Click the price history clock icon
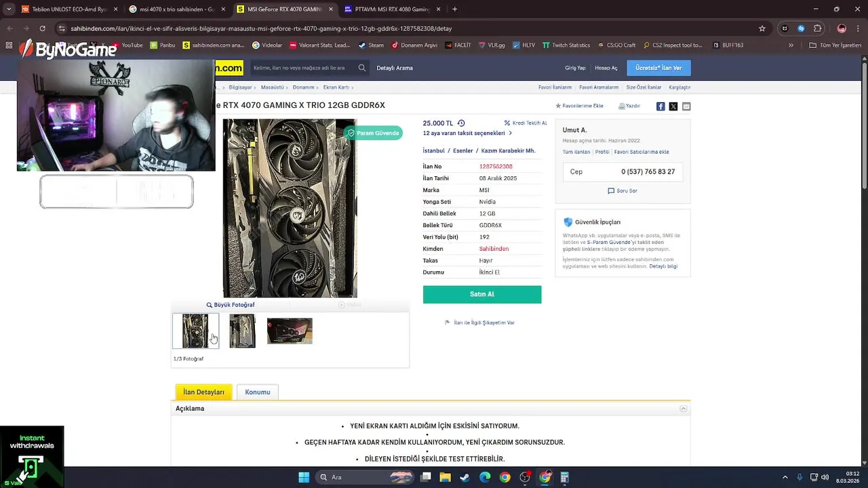Screen dimensions: 868x488 (x=461, y=123)
